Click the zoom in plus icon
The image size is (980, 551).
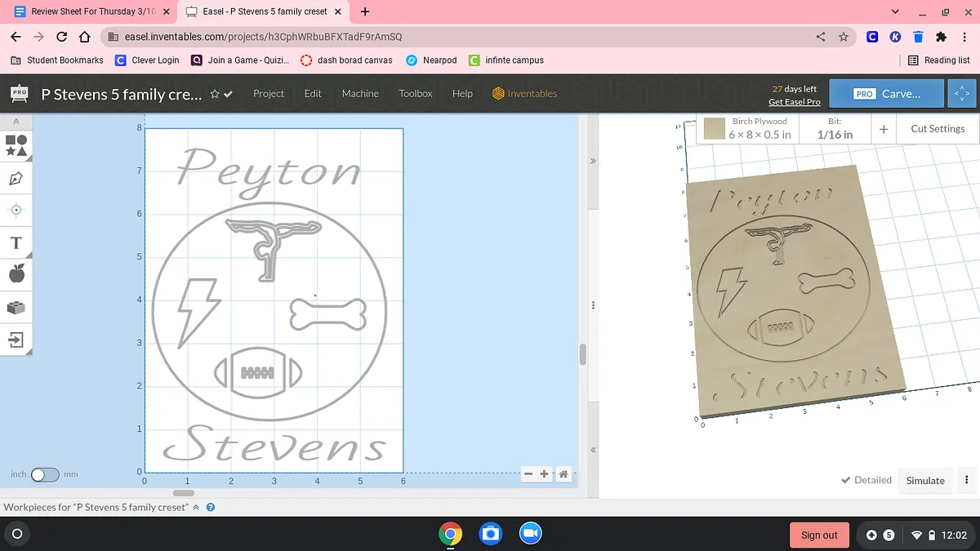point(545,474)
